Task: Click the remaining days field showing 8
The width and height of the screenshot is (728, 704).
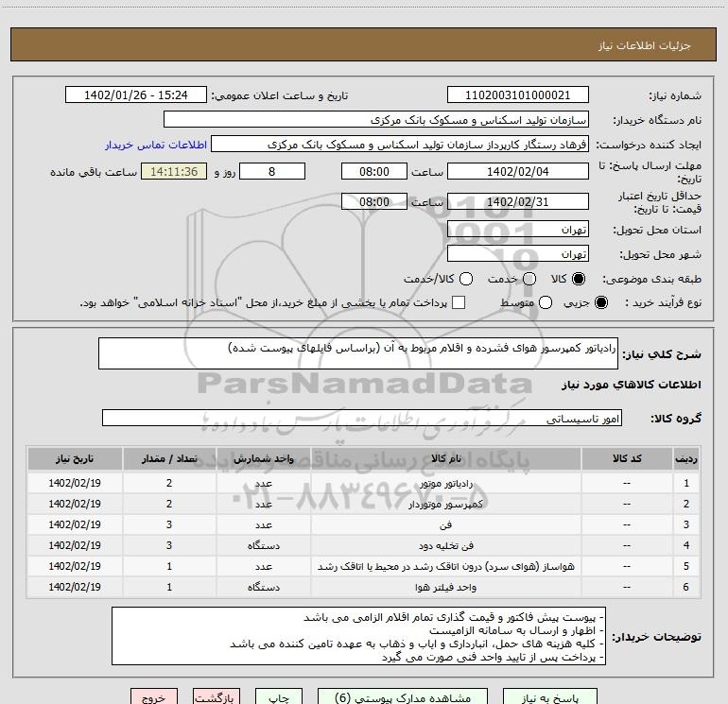Action: click(x=272, y=171)
